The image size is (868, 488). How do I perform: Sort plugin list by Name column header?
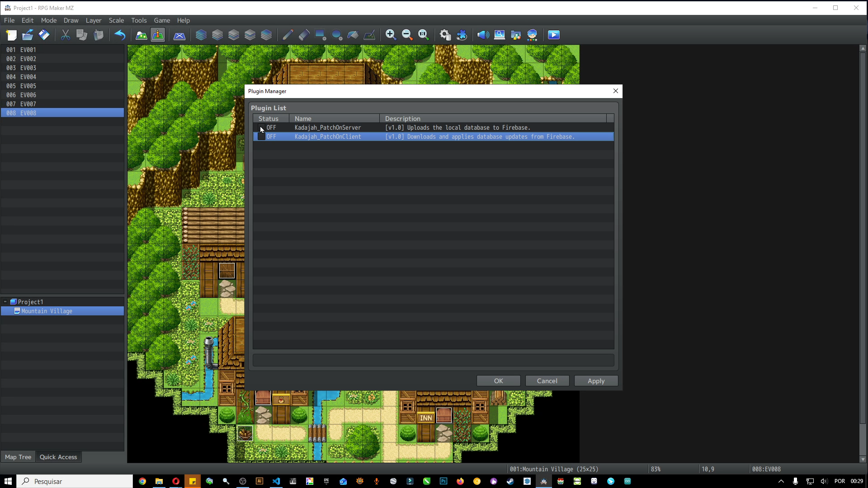click(334, 118)
